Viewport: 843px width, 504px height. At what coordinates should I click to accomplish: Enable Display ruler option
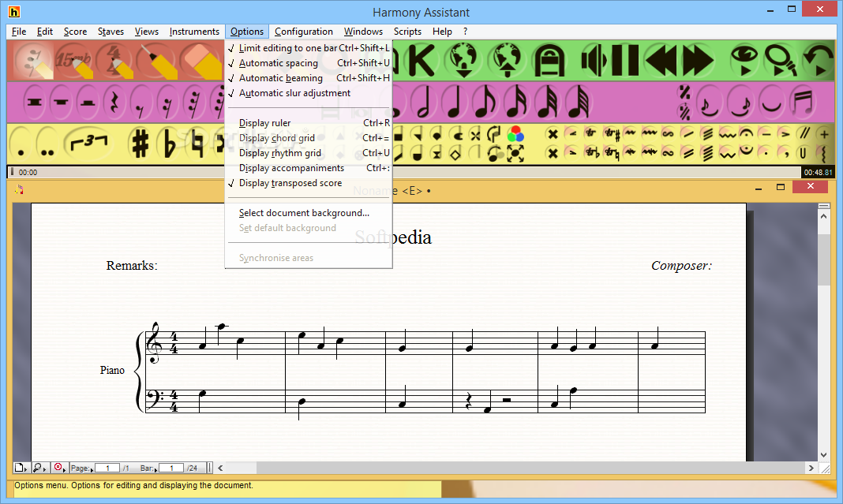[x=309, y=123]
